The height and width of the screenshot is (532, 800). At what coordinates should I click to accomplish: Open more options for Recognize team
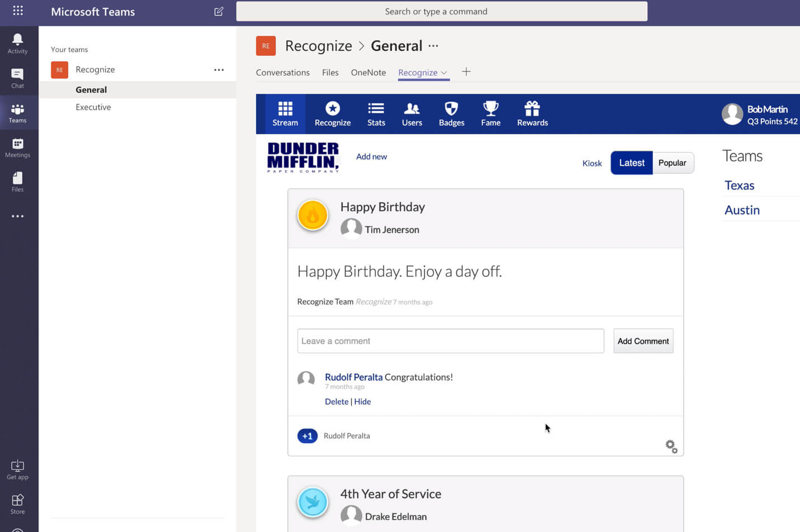click(x=219, y=70)
